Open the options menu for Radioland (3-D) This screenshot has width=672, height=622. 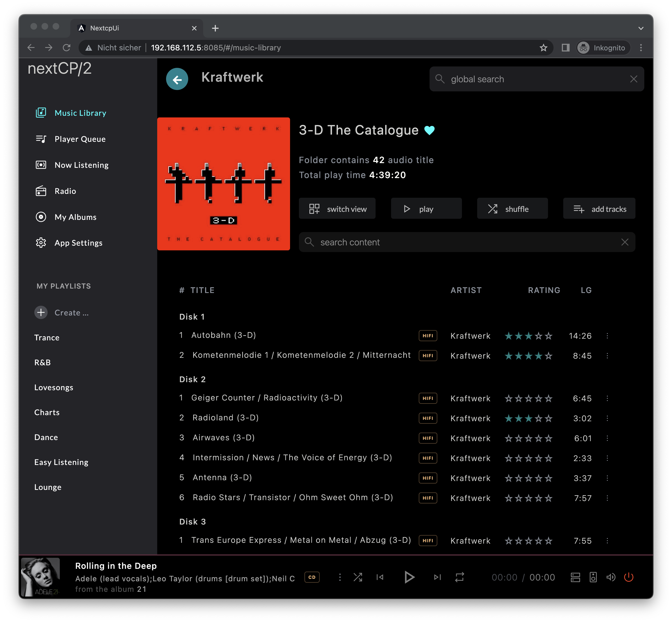click(x=607, y=418)
